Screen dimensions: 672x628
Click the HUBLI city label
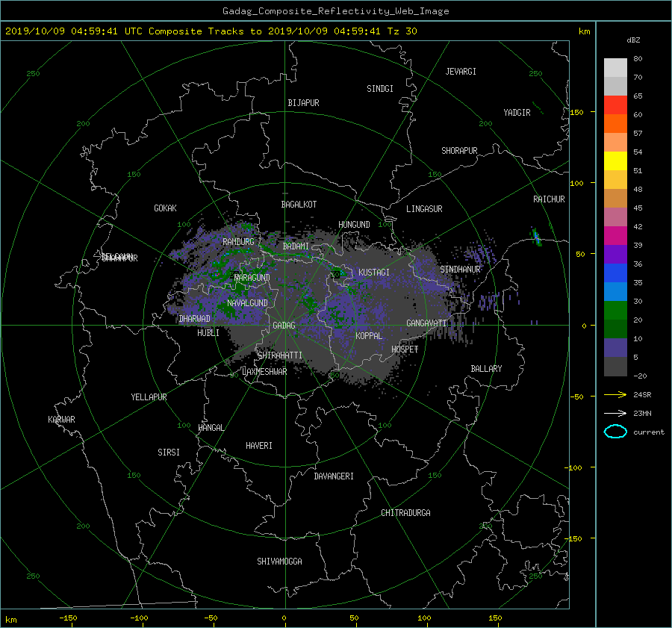point(208,332)
